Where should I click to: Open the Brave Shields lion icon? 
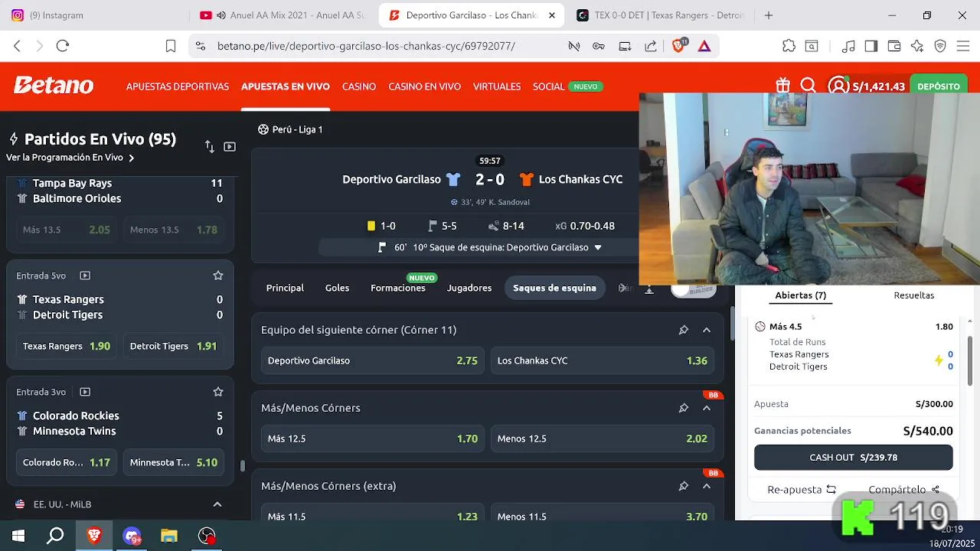pos(678,46)
